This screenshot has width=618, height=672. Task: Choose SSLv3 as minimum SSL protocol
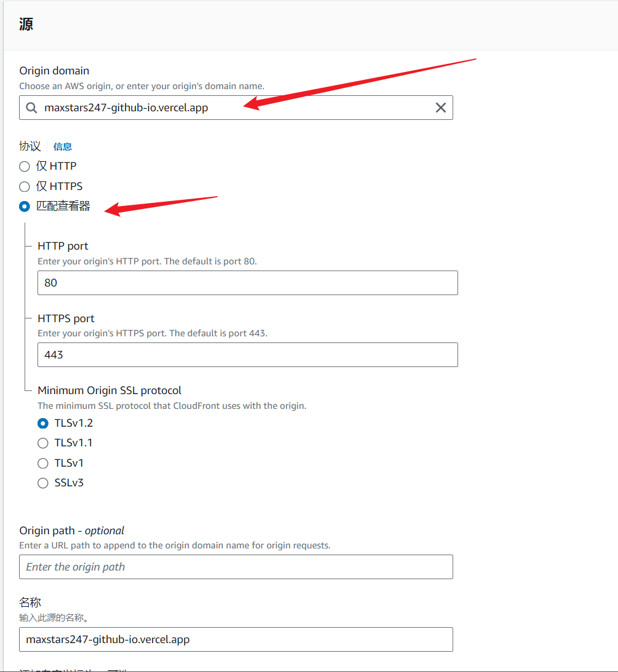pos(43,483)
